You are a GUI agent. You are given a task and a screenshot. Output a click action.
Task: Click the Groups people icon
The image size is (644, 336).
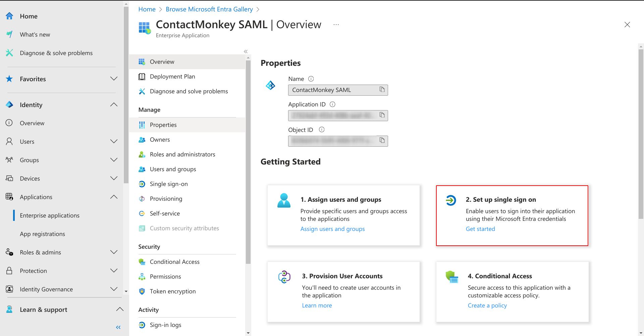[x=9, y=160]
